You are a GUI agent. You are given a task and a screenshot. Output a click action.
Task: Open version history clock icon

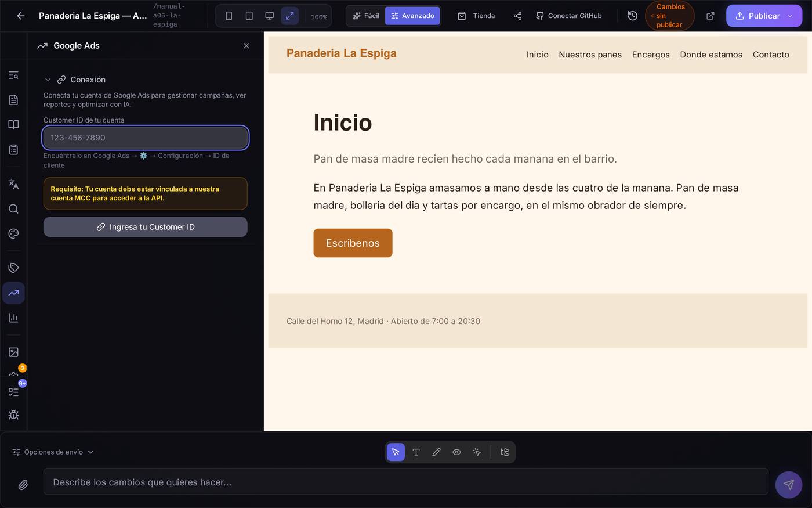pos(633,16)
